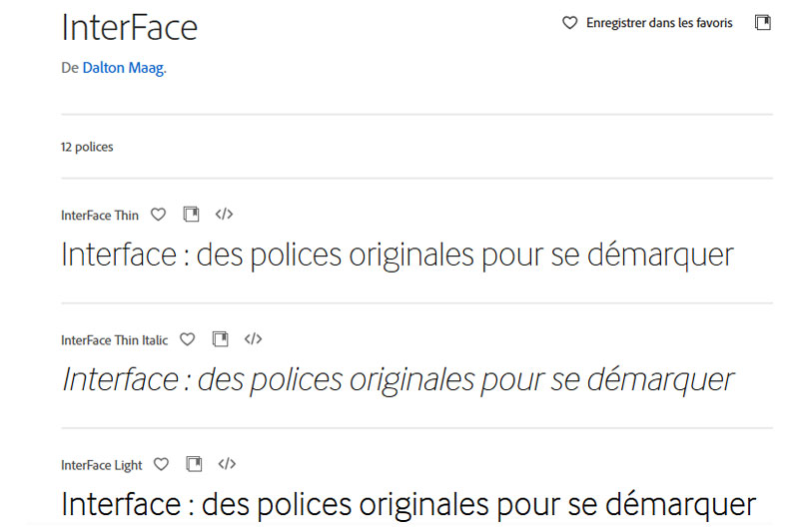Click the InterFace Thin Italic font name
Screen dimensions: 799x532
114,340
